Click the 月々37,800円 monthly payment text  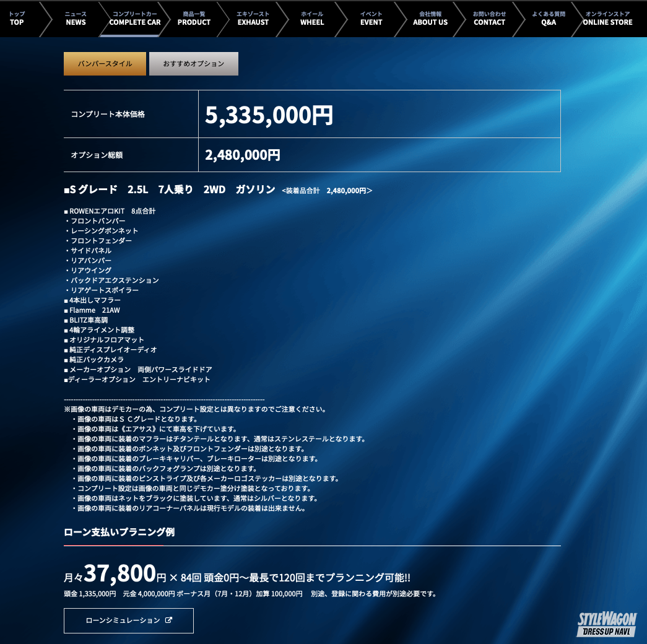[x=115, y=575]
